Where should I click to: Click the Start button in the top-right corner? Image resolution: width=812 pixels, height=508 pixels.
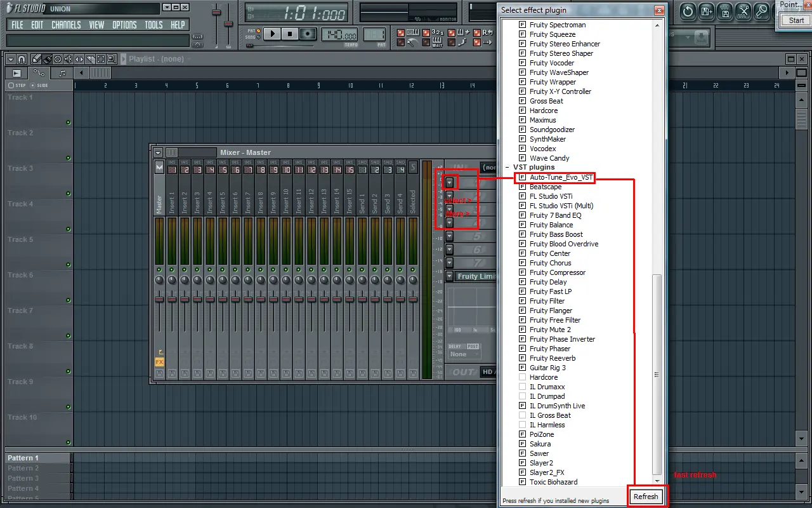pyautogui.click(x=797, y=20)
